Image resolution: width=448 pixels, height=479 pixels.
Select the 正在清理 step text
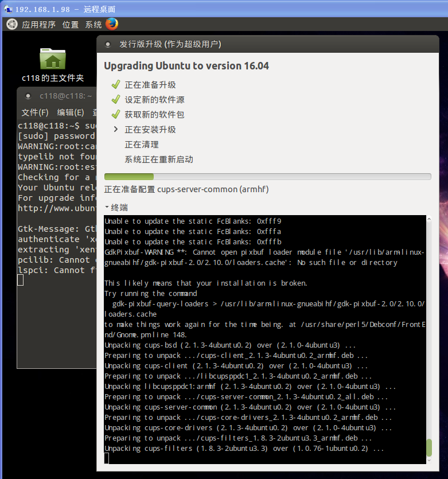[x=142, y=145]
